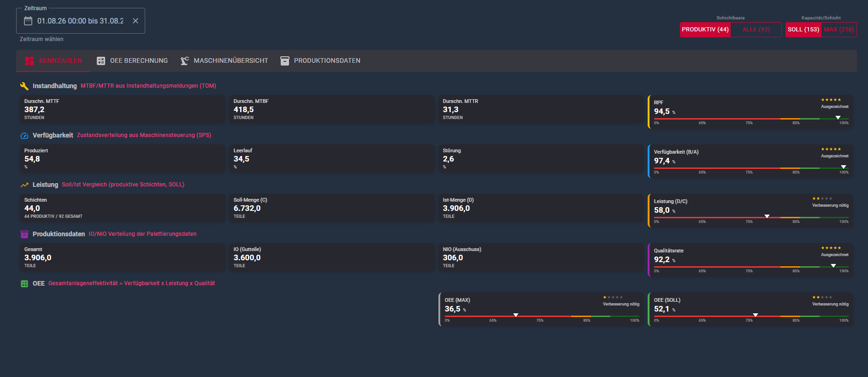Switch to Produktionsdaten tab

point(321,61)
